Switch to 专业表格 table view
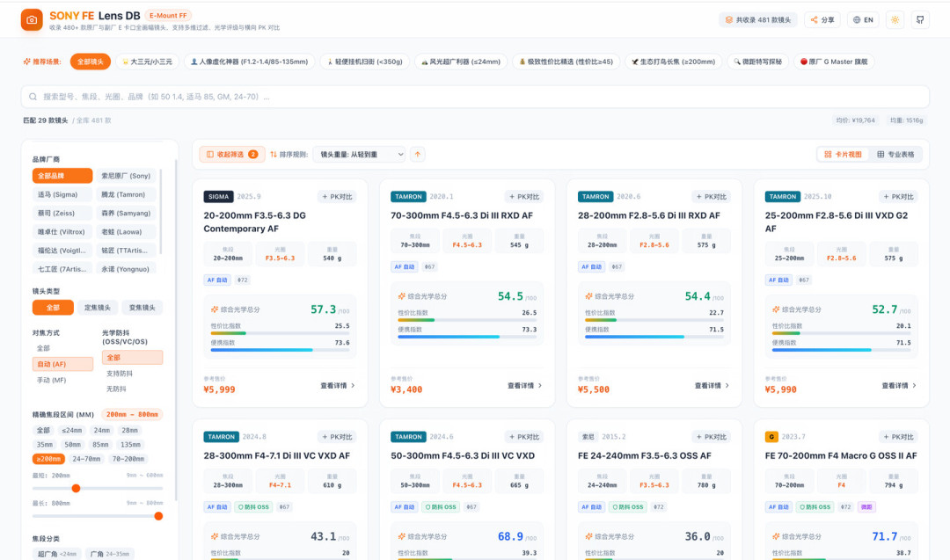950x560 pixels. (x=895, y=155)
